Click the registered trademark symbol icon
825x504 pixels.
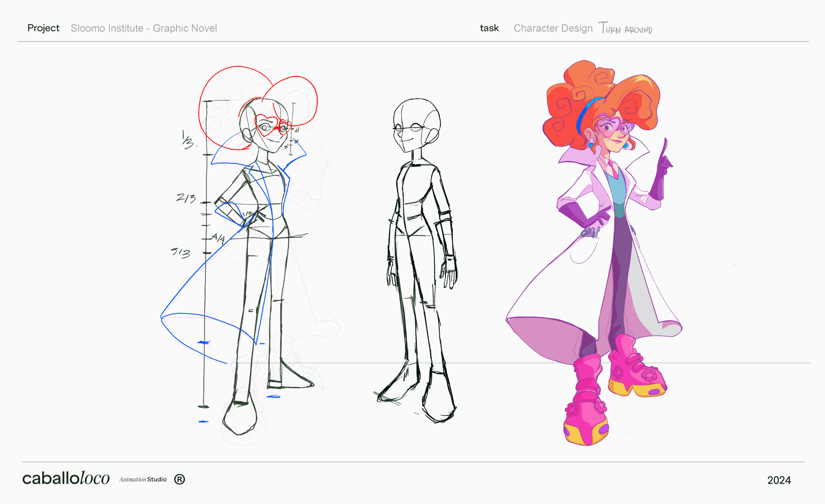[179, 479]
